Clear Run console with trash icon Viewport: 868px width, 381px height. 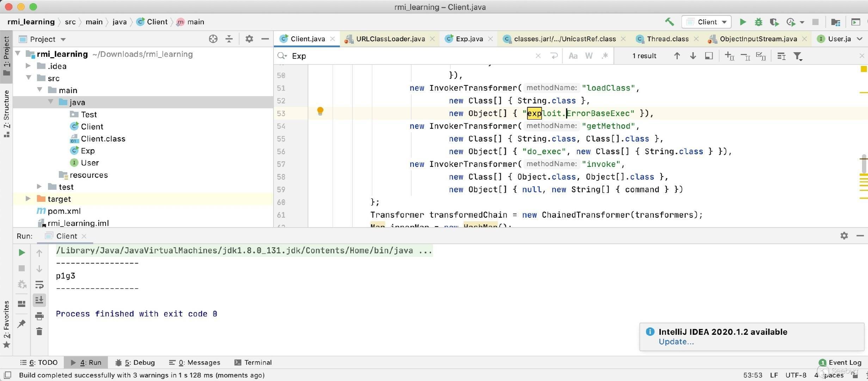pos(39,331)
